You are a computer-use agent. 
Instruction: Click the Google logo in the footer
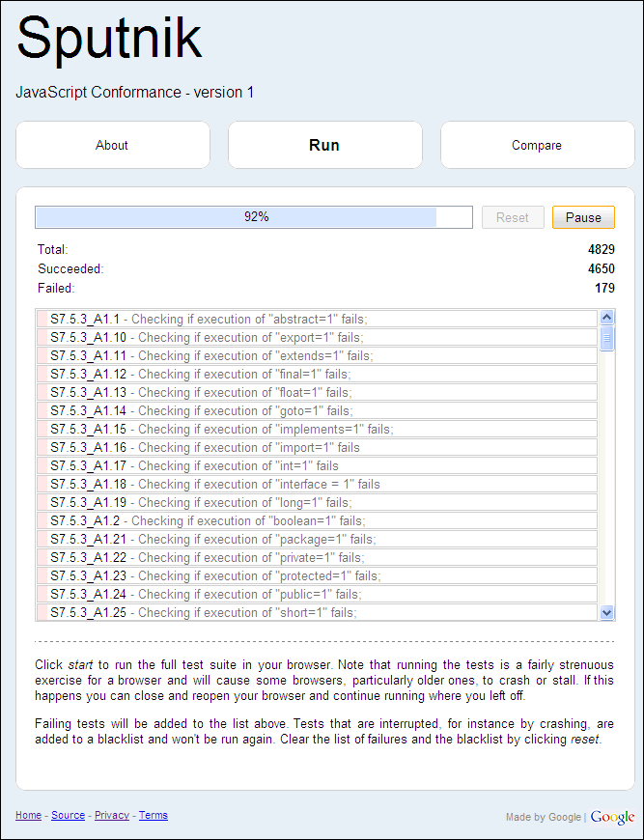click(x=612, y=818)
